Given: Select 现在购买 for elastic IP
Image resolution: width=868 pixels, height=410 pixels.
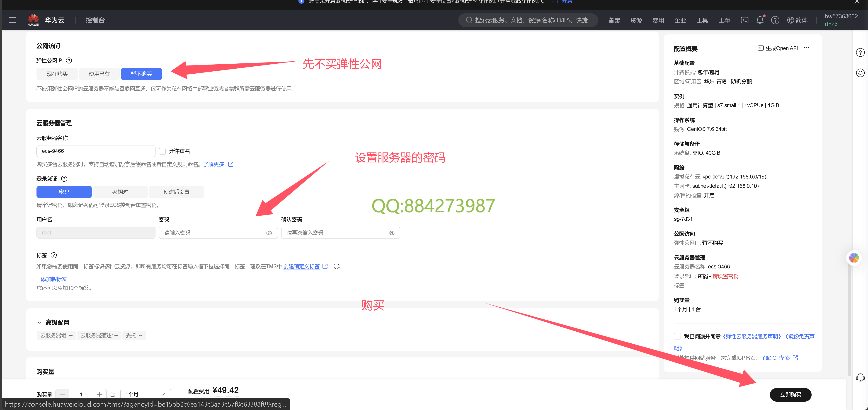Looking at the screenshot, I should (x=57, y=74).
